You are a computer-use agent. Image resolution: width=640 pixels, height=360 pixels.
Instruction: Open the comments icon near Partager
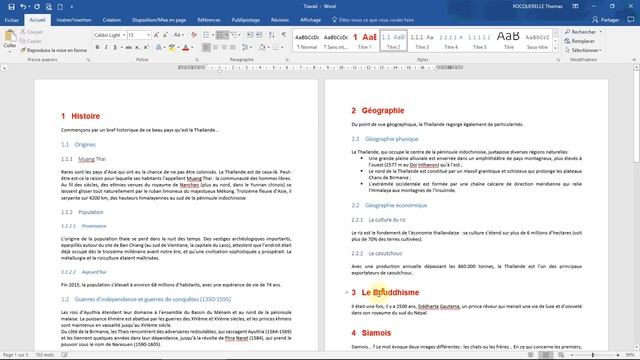pyautogui.click(x=631, y=20)
